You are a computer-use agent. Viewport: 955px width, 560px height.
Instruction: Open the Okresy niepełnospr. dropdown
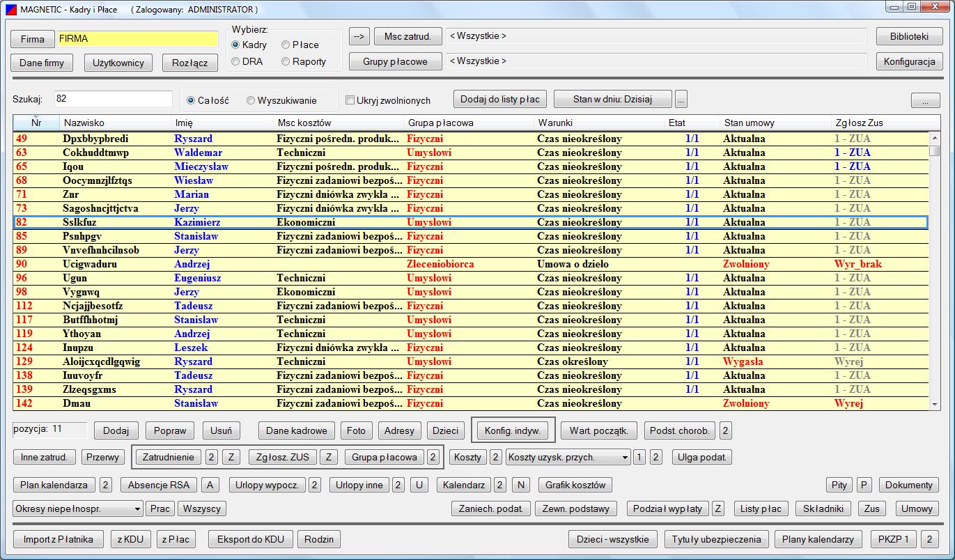coord(78,509)
